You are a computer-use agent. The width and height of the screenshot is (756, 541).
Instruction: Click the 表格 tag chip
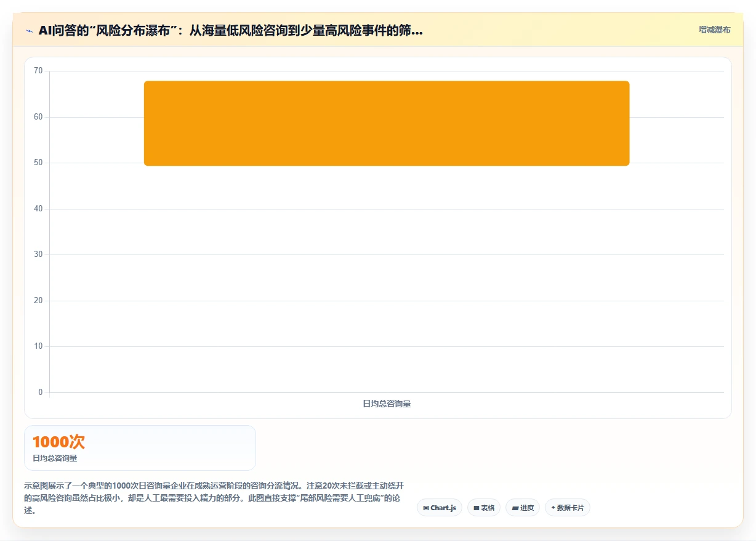click(x=484, y=508)
